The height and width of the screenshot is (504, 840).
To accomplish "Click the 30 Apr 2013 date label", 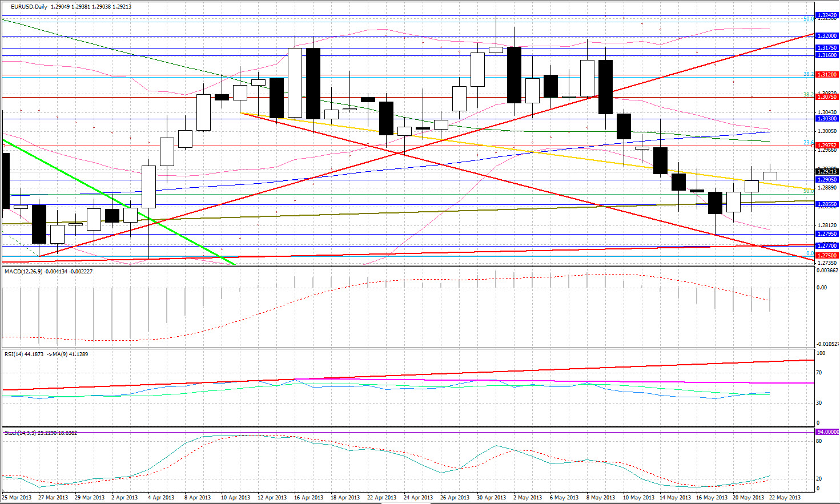I will coord(492,498).
